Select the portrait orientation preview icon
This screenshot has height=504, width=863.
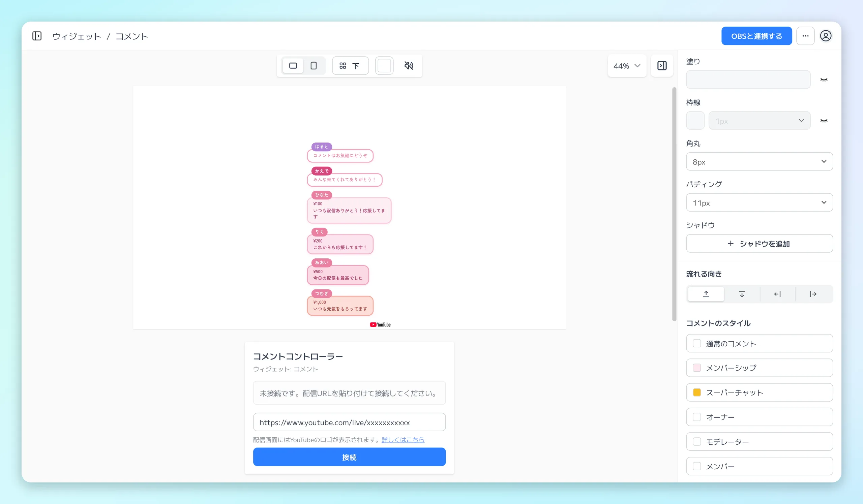pos(314,66)
